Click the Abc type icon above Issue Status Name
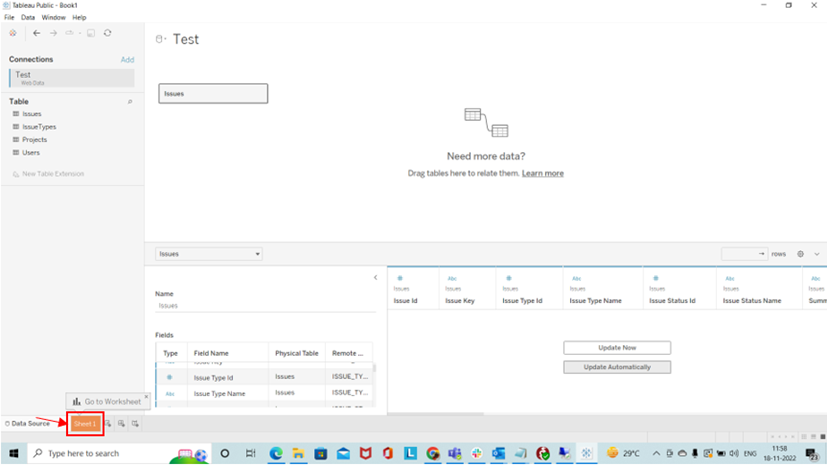The width and height of the screenshot is (827, 465). (x=730, y=278)
